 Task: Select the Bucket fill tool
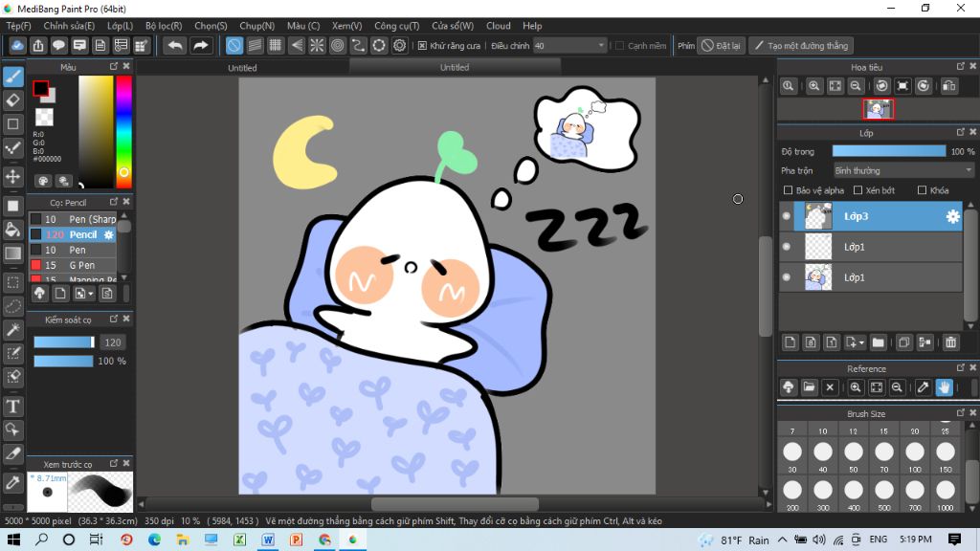[x=13, y=230]
